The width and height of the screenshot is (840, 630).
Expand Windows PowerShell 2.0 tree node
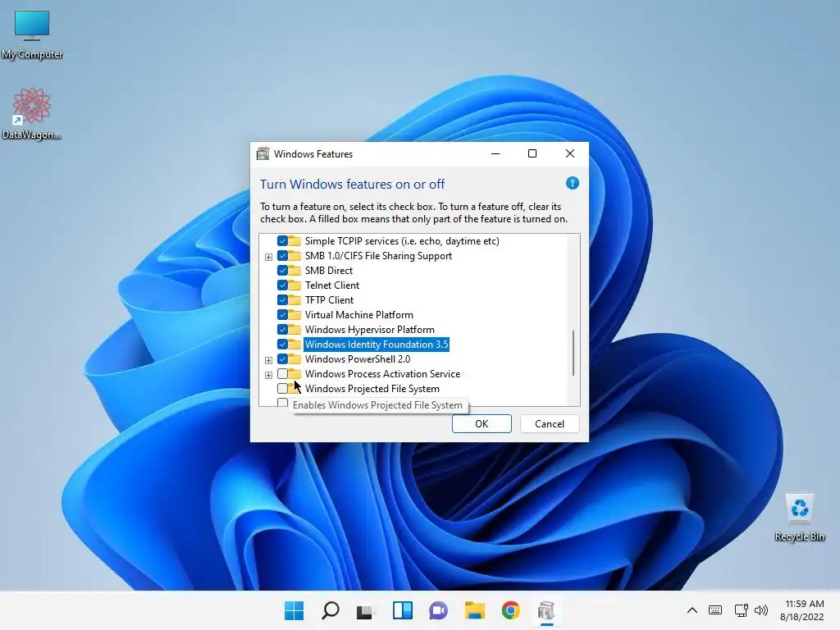point(268,360)
